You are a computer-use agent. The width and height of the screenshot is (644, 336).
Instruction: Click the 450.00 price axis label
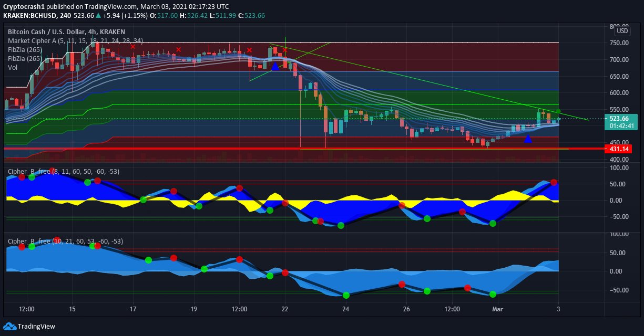tap(619, 142)
